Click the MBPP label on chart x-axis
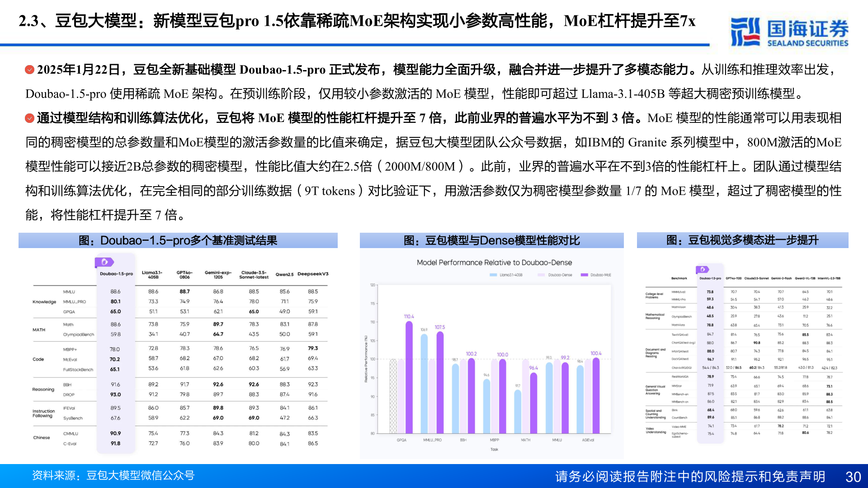This screenshot has width=868, height=488. [495, 440]
